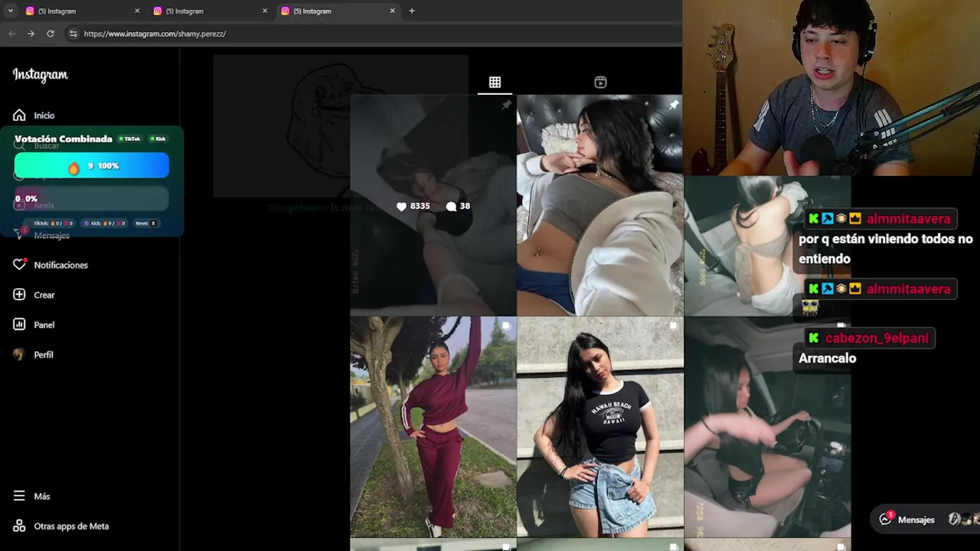The height and width of the screenshot is (551, 980).
Task: View site information icon beside URL
Action: [73, 34]
